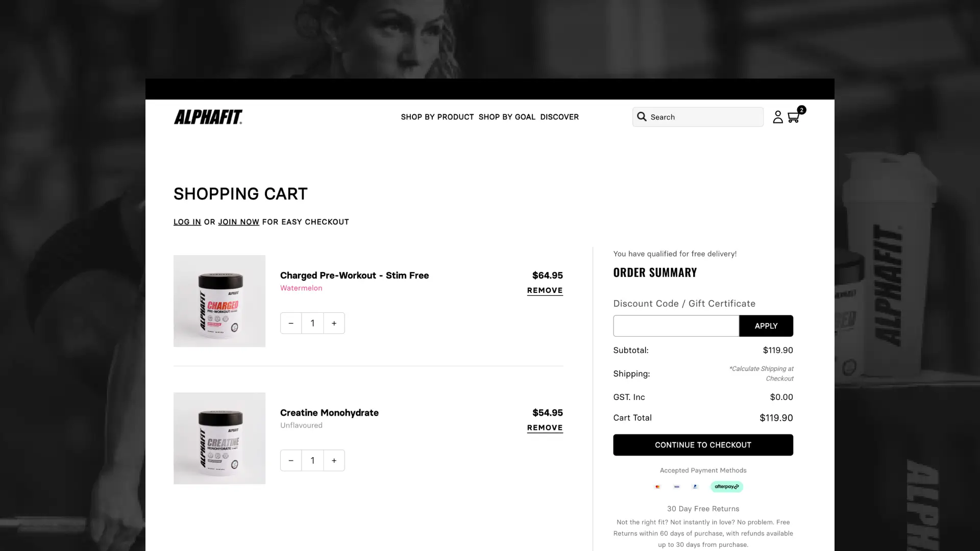Open the shopping cart icon
This screenshot has width=980, height=551.
point(794,117)
